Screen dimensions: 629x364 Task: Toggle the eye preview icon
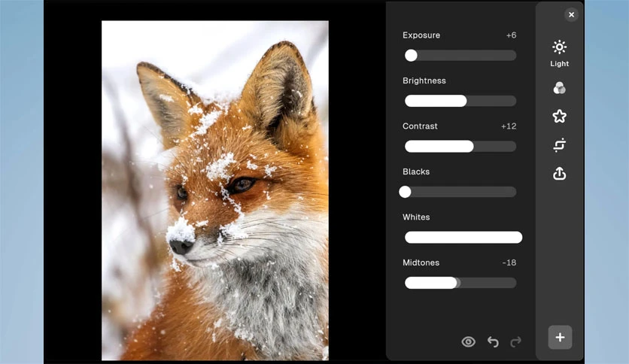point(468,341)
